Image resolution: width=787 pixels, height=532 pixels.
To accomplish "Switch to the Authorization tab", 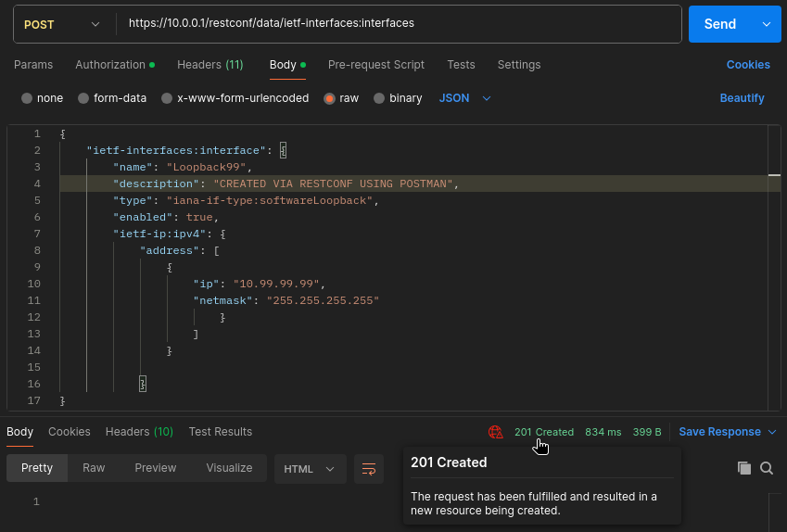I will 114,65.
